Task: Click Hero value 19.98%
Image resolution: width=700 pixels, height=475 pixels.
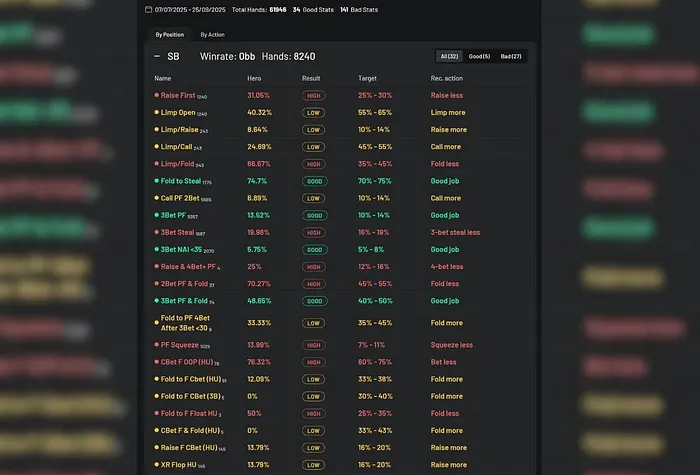Action: [258, 232]
